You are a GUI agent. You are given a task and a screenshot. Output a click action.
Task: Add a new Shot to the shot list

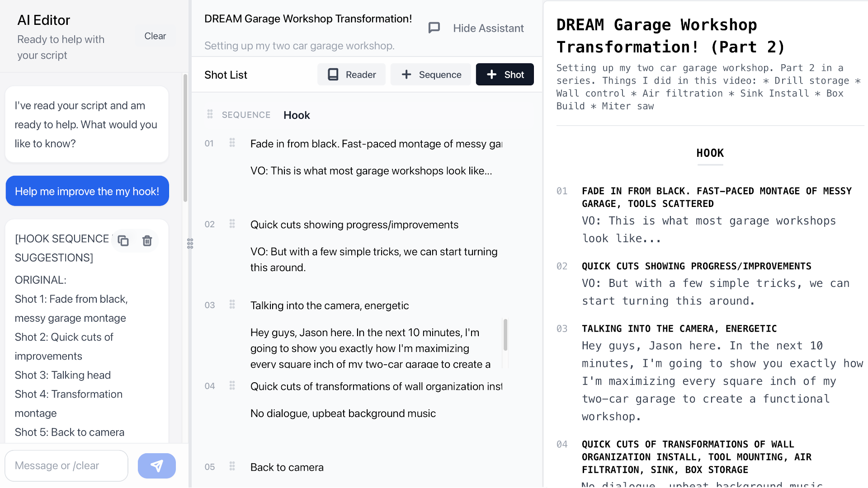[x=505, y=74]
